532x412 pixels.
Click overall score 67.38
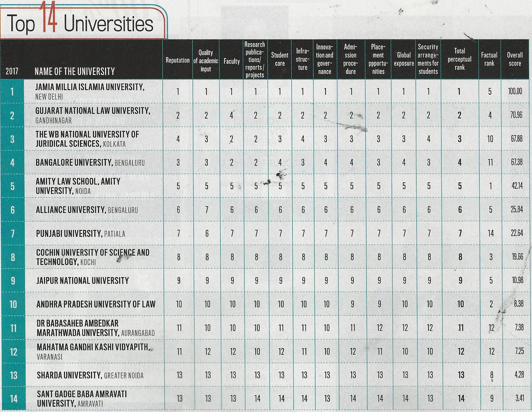coord(517,162)
